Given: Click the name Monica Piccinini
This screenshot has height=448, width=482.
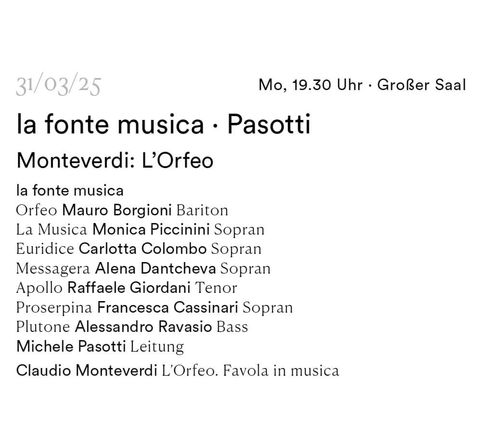Looking at the screenshot, I should click(151, 230).
